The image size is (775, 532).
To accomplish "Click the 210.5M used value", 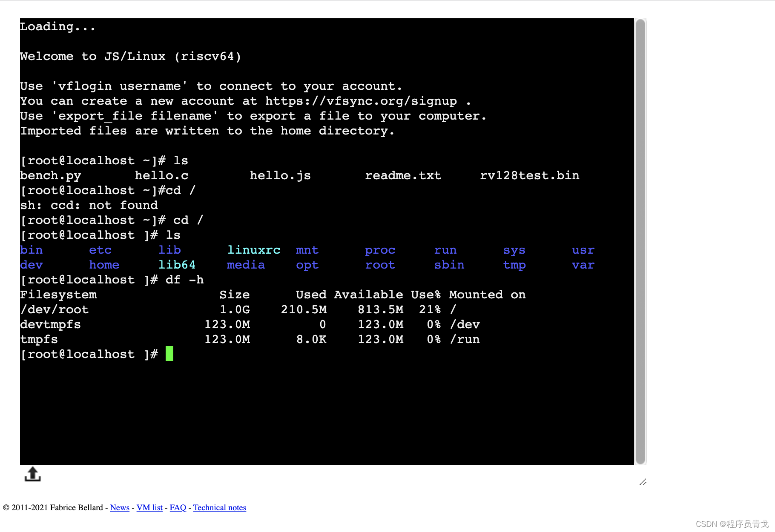I will pyautogui.click(x=304, y=309).
